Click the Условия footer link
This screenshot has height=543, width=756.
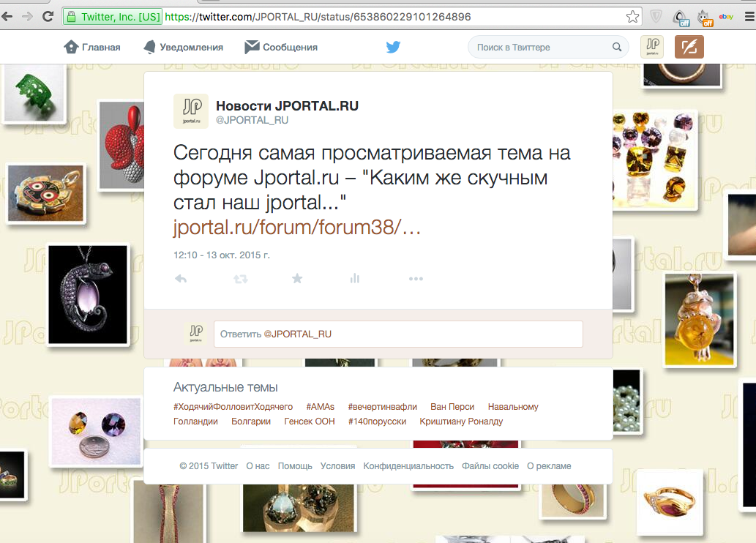(337, 466)
